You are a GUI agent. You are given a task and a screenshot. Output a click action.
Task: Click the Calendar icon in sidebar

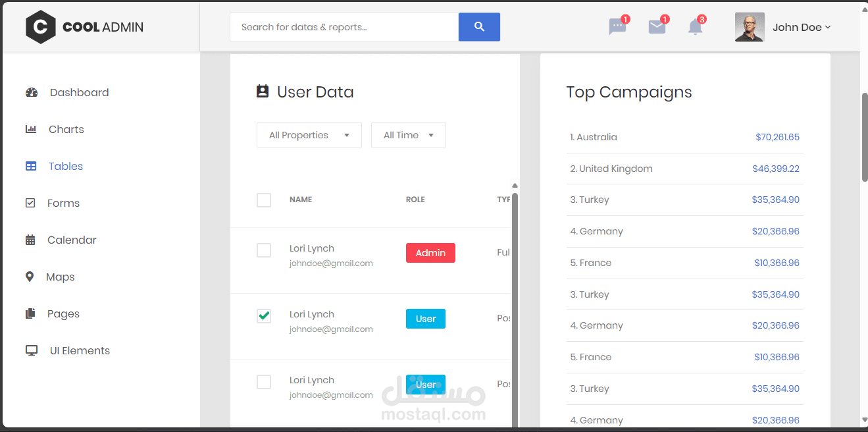[30, 240]
